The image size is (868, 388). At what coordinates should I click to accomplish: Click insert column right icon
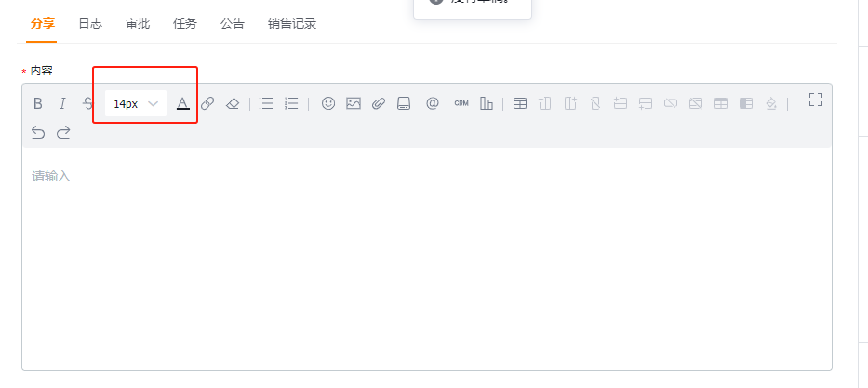(570, 103)
